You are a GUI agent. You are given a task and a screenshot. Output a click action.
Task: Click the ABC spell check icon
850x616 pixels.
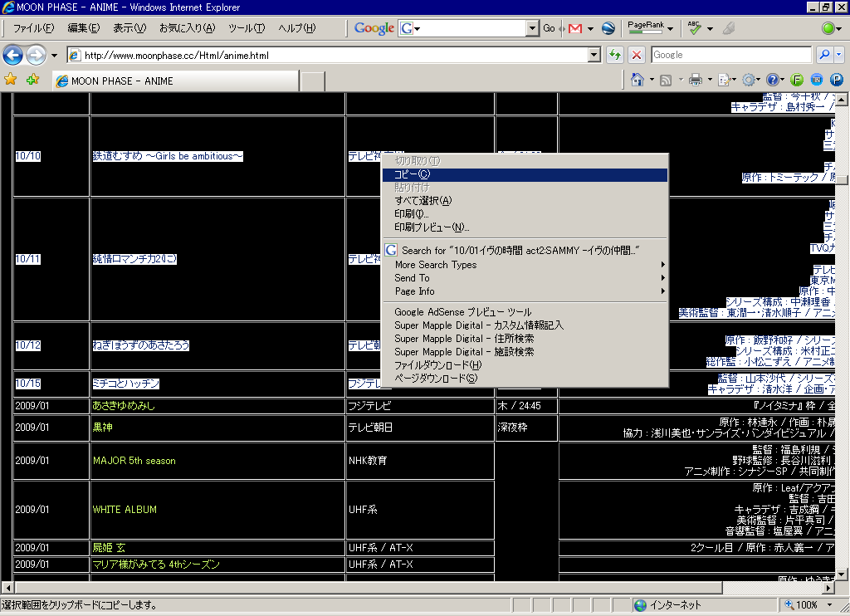pyautogui.click(x=695, y=28)
